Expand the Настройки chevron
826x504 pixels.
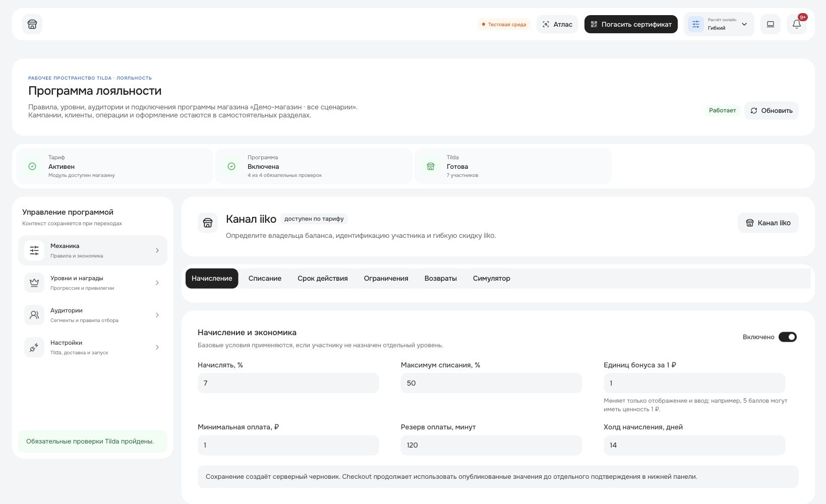[157, 347]
